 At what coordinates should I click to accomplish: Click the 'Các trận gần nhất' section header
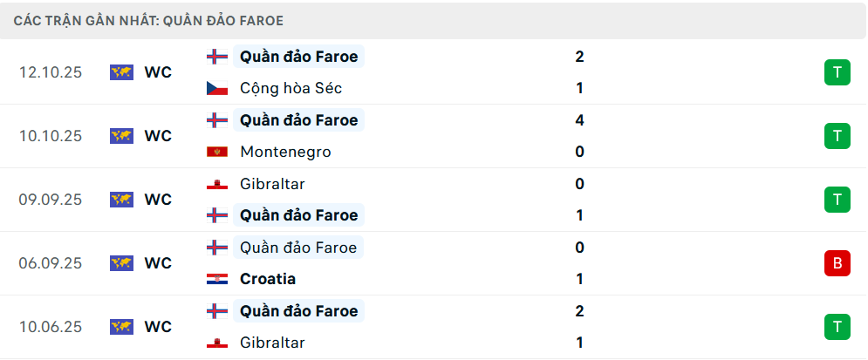(x=148, y=20)
